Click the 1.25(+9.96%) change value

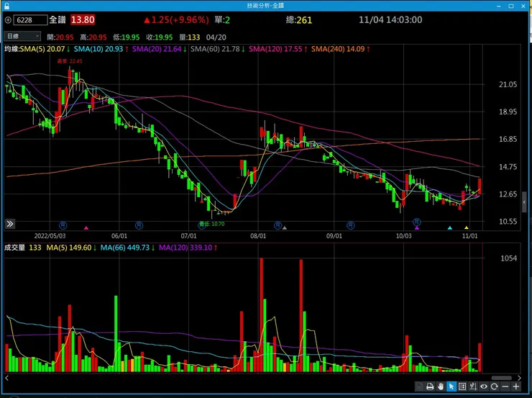[x=180, y=20]
